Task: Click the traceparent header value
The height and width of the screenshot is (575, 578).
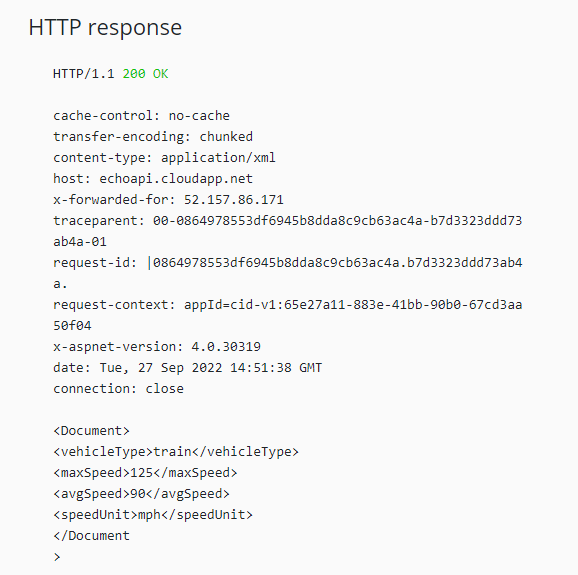Action: coord(288,231)
